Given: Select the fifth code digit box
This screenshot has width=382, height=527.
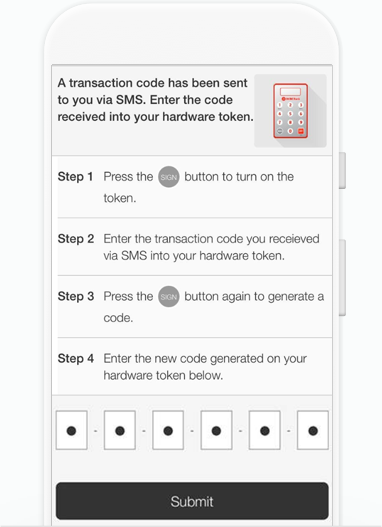Looking at the screenshot, I should 265,430.
